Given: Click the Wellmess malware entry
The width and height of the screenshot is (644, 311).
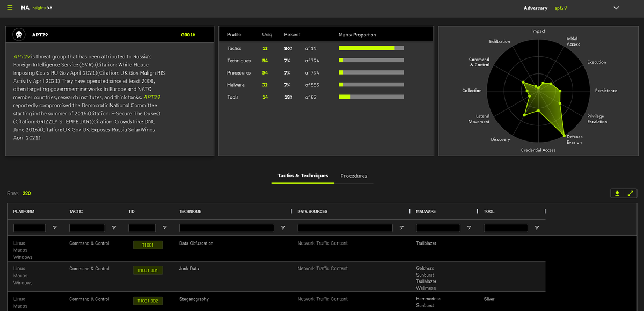Looking at the screenshot, I should [x=426, y=288].
